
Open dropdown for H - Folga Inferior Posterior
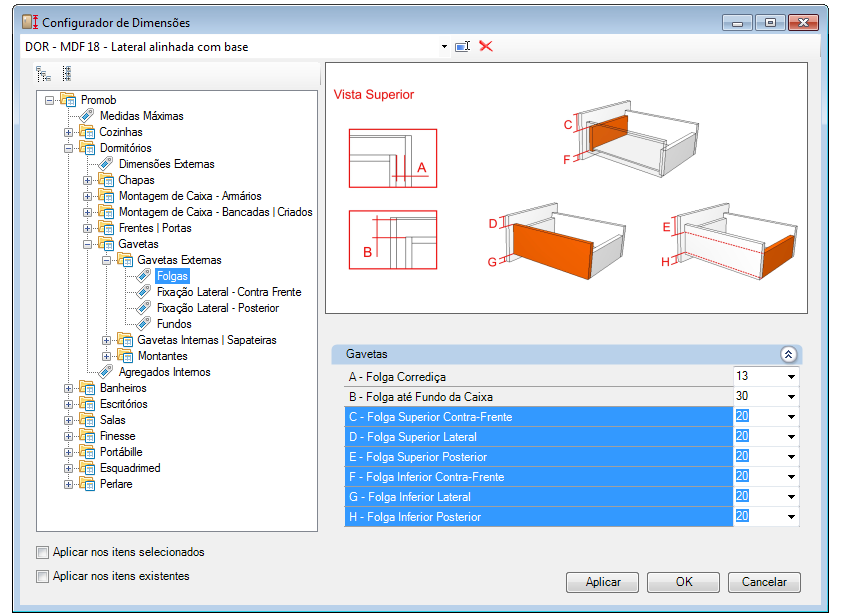point(791,517)
